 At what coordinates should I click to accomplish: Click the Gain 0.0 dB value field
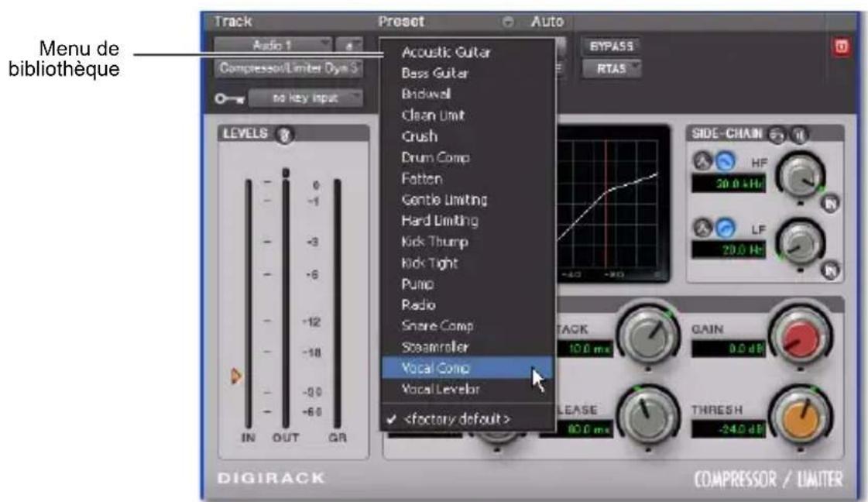tap(729, 349)
